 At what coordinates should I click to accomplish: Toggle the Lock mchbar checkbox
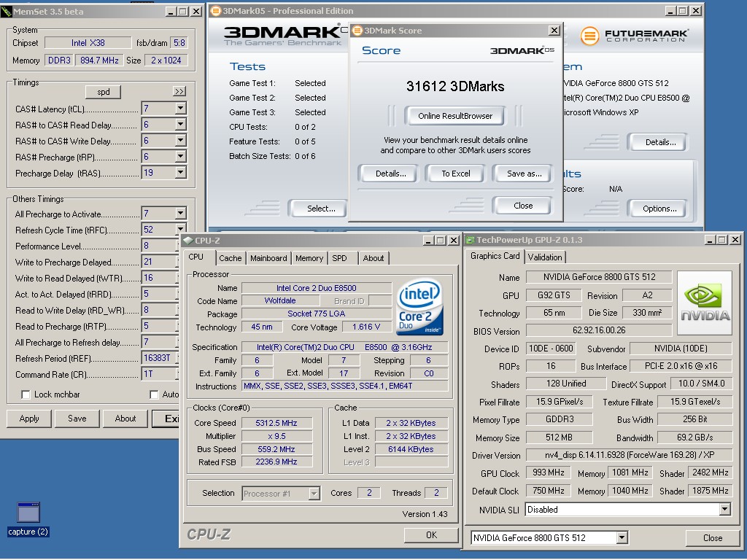point(26,394)
